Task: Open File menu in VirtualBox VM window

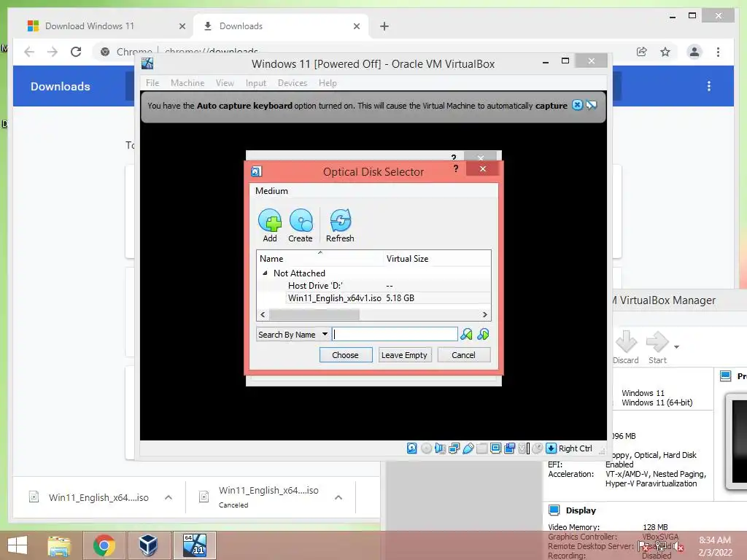Action: (x=152, y=83)
